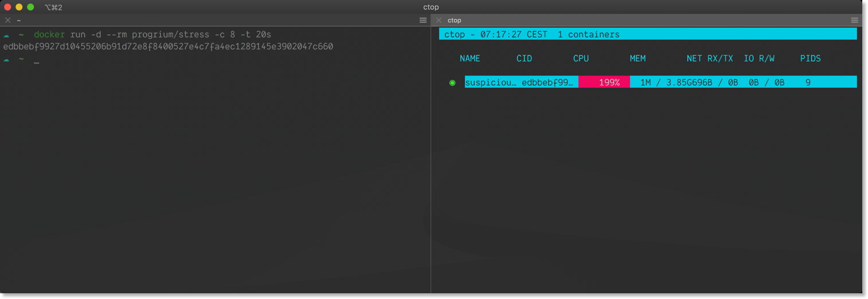Select the suspiciou… container name

[490, 82]
